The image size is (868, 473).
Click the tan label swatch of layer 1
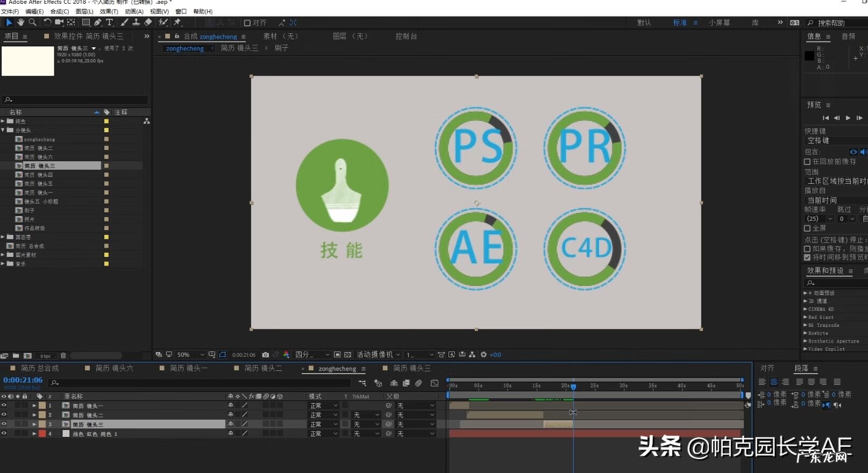coord(42,405)
